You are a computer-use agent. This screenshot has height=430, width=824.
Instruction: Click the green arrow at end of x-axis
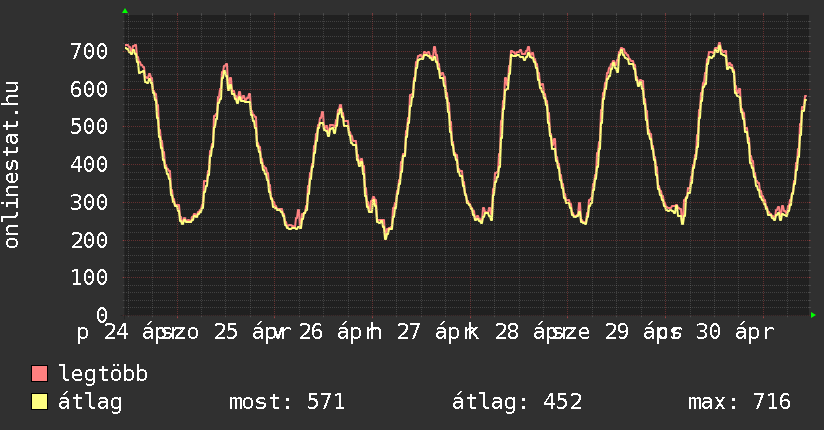[813, 315]
